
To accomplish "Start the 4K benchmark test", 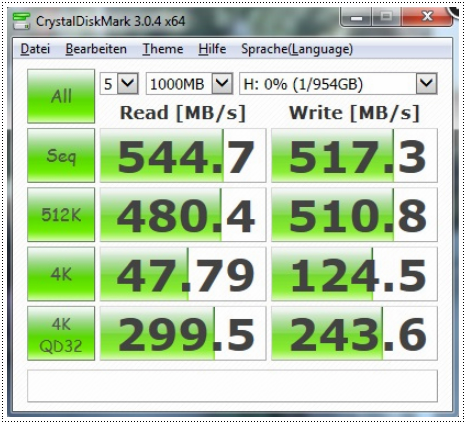I will [61, 274].
